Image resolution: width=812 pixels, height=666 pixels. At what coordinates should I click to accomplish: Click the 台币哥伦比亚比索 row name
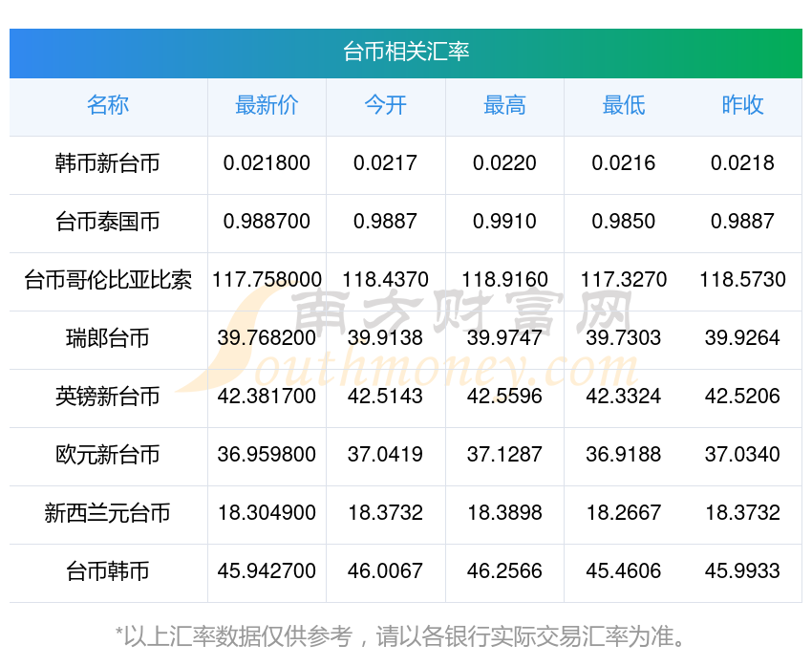(108, 280)
